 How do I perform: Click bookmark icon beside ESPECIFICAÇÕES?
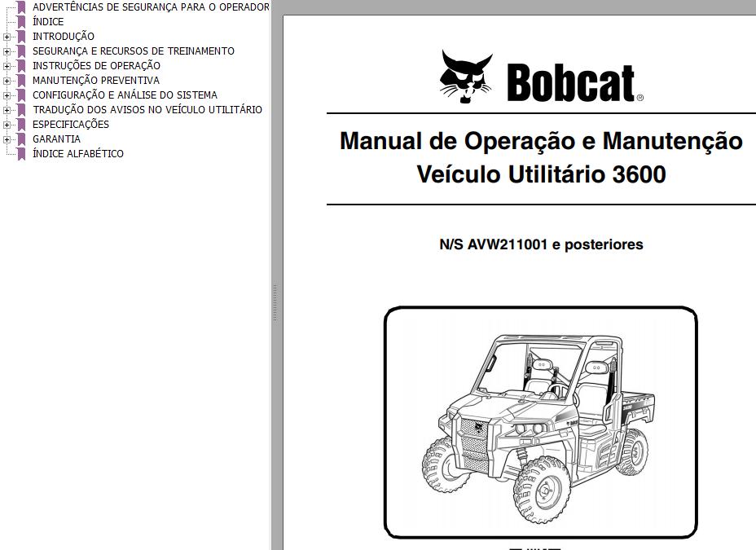point(21,125)
